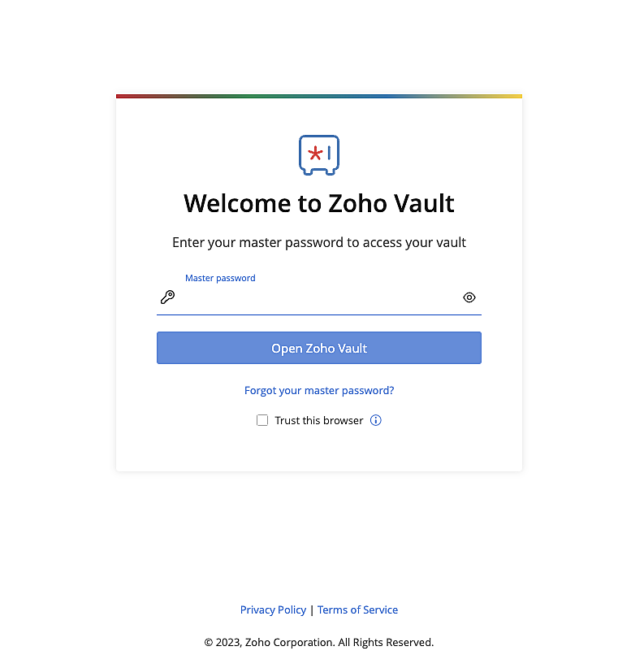Open the Terms of Service page
This screenshot has width=644, height=668.
click(357, 609)
